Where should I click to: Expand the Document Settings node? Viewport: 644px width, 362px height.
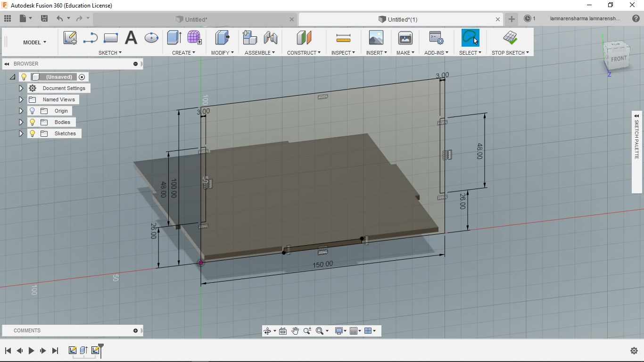click(x=21, y=88)
